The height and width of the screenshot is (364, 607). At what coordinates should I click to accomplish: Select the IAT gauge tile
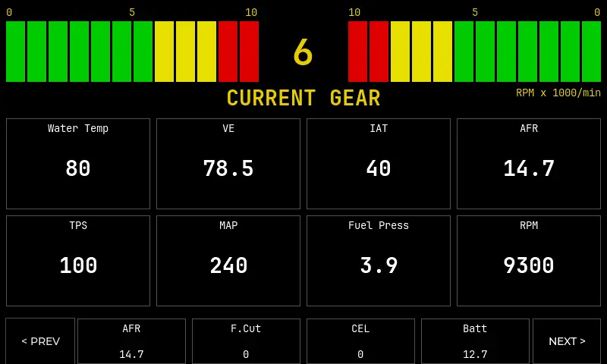pos(378,164)
